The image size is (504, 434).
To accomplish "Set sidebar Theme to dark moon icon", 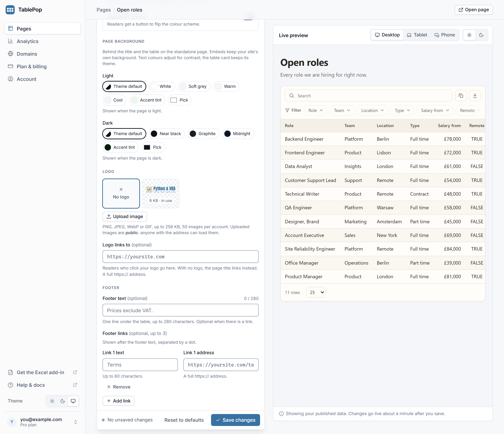I will (62, 401).
